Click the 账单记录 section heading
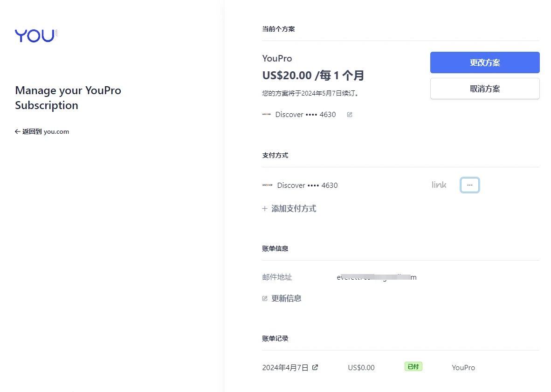 (x=275, y=338)
